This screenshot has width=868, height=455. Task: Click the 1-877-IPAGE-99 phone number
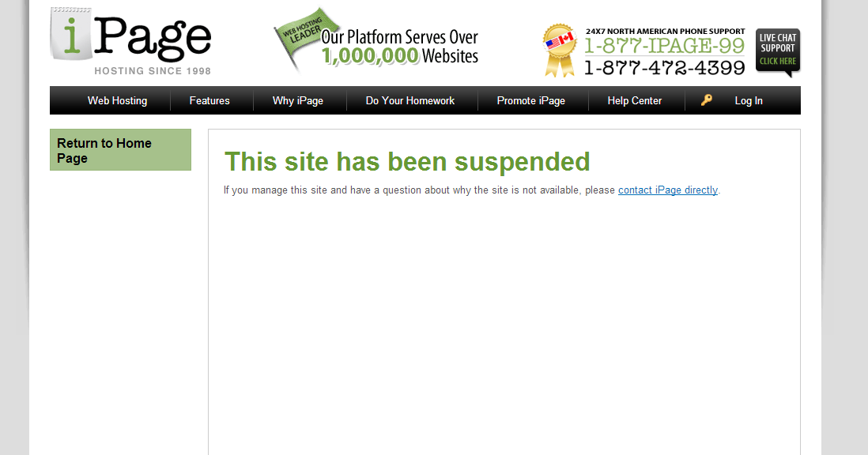[664, 46]
